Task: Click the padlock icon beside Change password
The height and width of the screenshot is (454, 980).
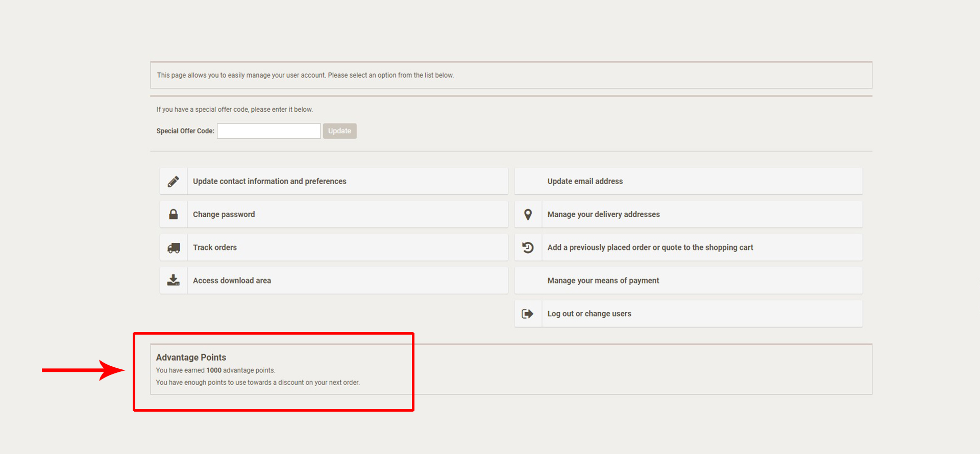Action: (174, 214)
